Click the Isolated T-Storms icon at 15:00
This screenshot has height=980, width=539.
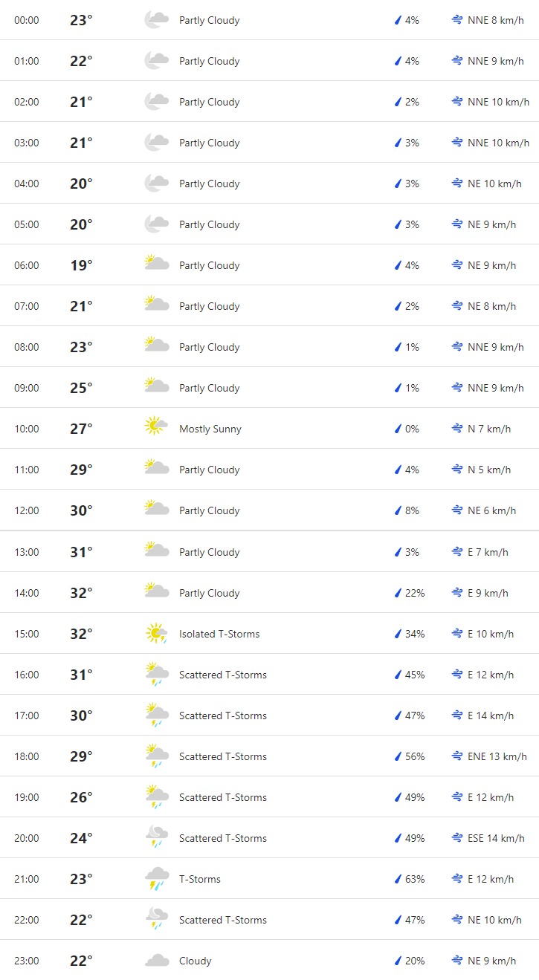pyautogui.click(x=156, y=634)
